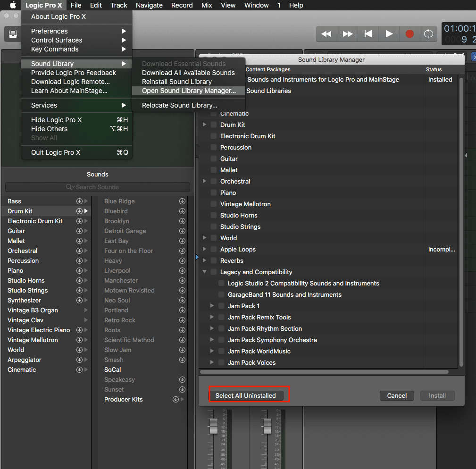
Task: Download the East Bay kit
Action: coord(182,241)
